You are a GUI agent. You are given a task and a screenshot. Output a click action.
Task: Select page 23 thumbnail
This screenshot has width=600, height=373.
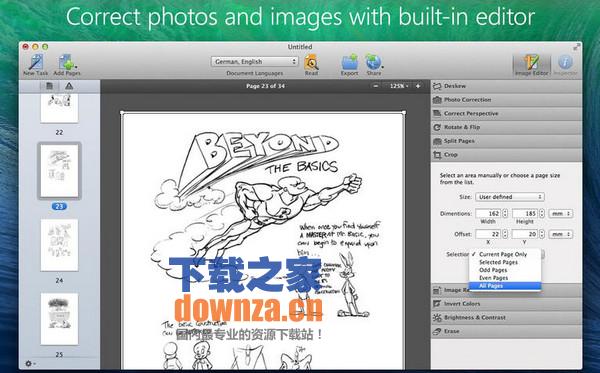coord(59,171)
